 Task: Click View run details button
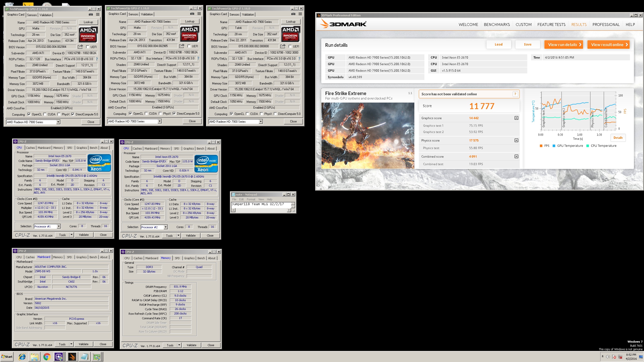pos(564,44)
